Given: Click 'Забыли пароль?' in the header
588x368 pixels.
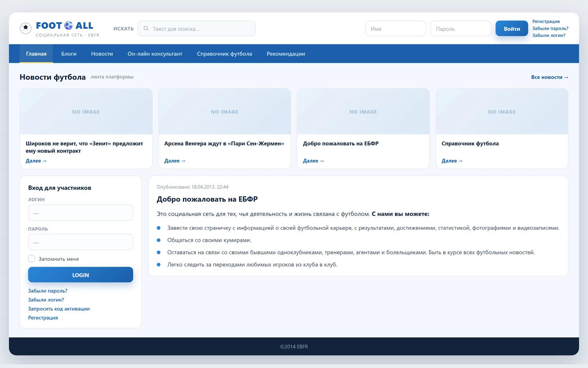Looking at the screenshot, I should coord(550,28).
